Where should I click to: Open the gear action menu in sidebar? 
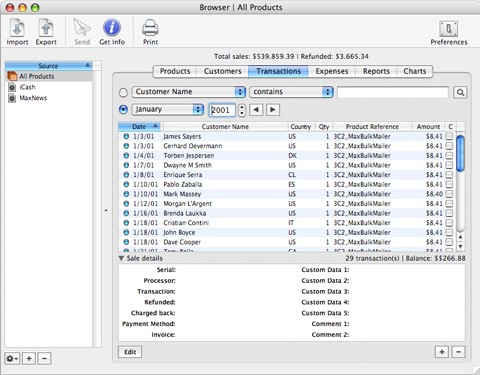tap(12, 359)
